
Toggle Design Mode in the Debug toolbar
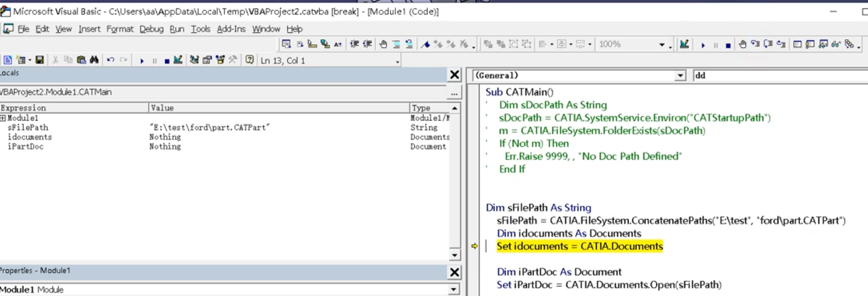(684, 44)
